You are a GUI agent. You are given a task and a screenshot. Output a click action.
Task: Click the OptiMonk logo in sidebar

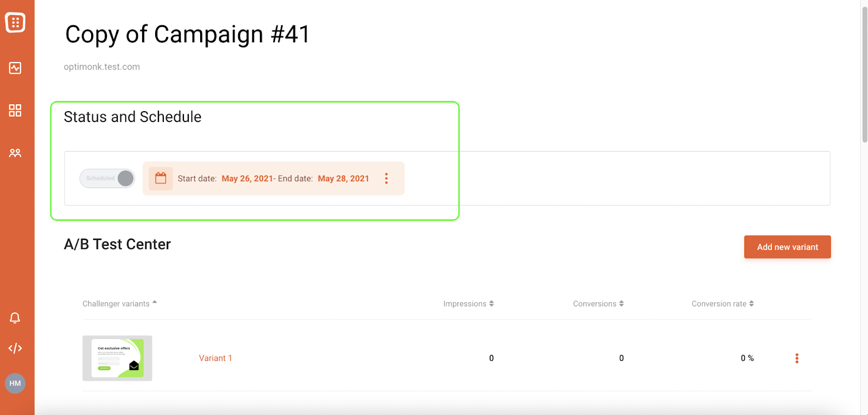coord(15,22)
